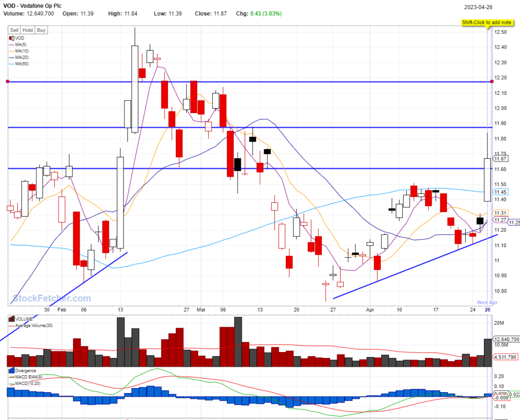
Task: Click the High: 11.84 value
Action: coord(122,14)
